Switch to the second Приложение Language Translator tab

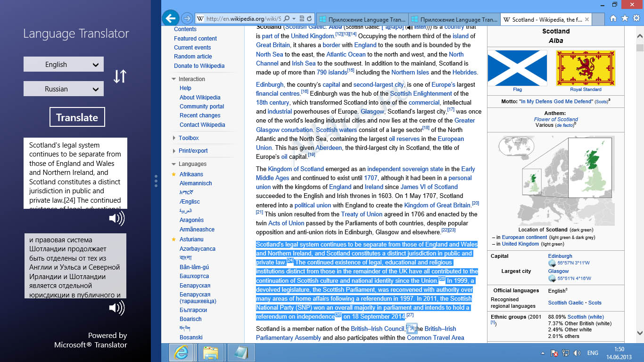454,20
